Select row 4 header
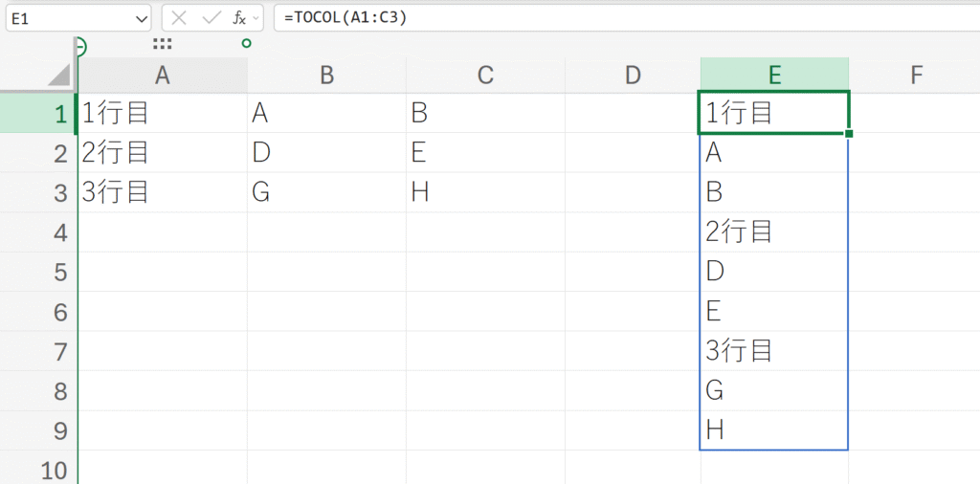Image resolution: width=980 pixels, height=484 pixels. click(59, 232)
